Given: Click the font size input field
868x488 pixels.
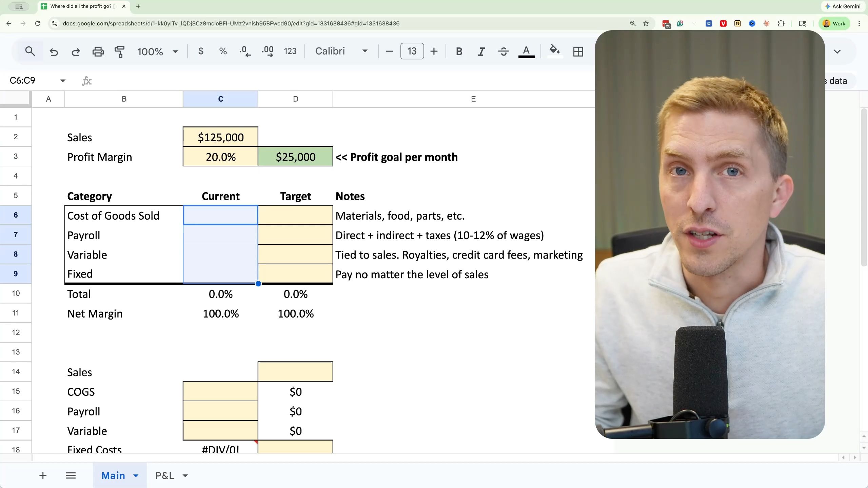Looking at the screenshot, I should (412, 51).
